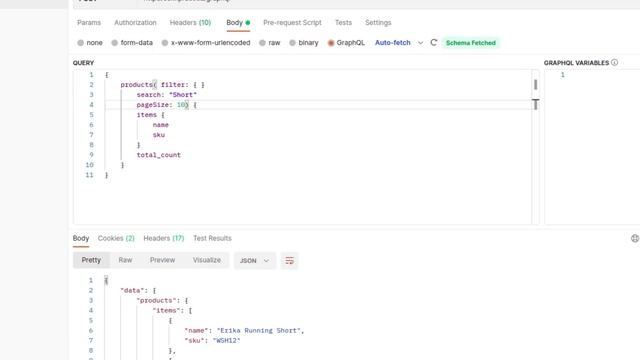This screenshot has width=640, height=360.
Task: Select the GraphQL body type radio
Action: (331, 42)
